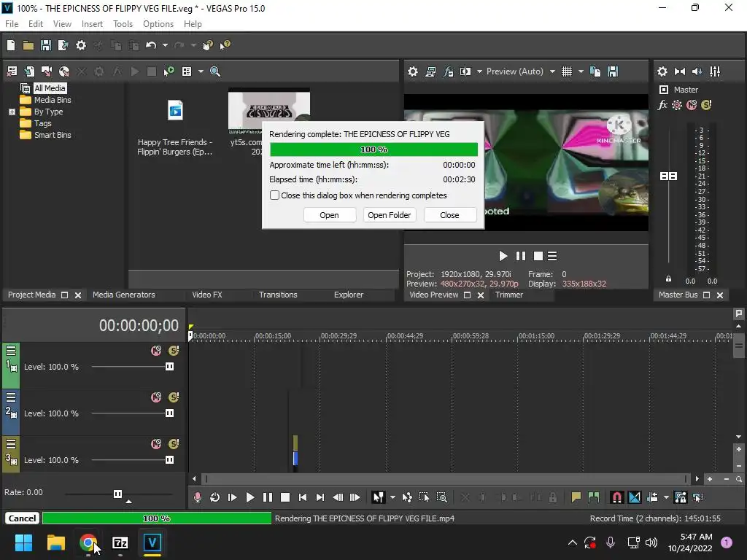Open the Project Media views dropdown arrow
747x560 pixels.
(201, 71)
